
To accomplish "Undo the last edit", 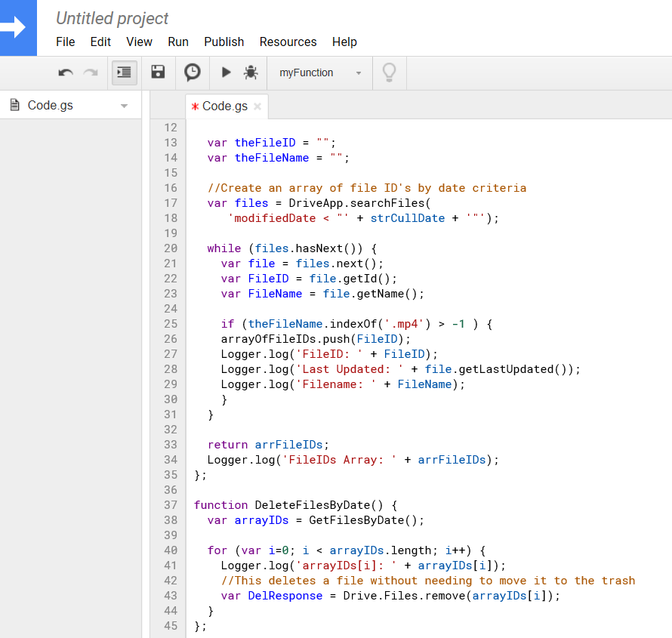I will point(66,72).
